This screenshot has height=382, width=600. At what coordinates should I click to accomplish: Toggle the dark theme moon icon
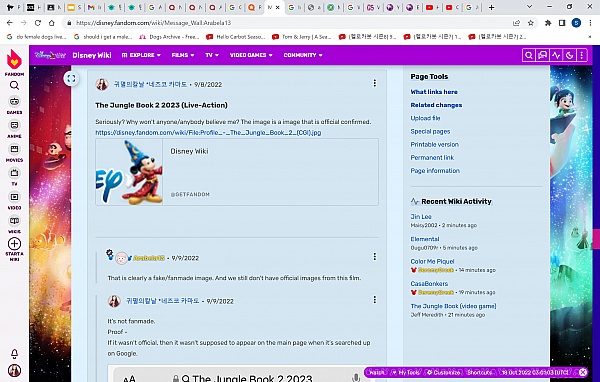click(x=569, y=55)
